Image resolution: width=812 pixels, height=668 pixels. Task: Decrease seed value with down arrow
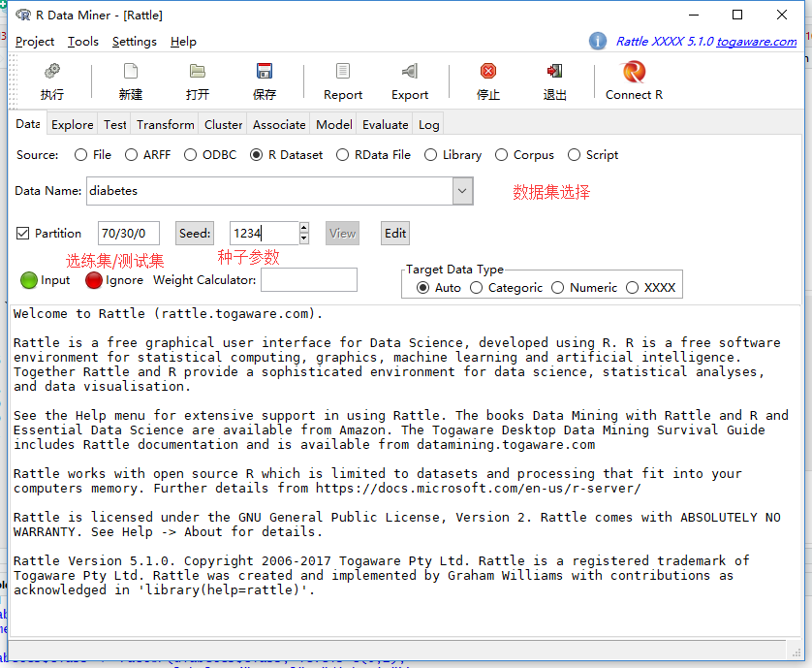(x=304, y=239)
